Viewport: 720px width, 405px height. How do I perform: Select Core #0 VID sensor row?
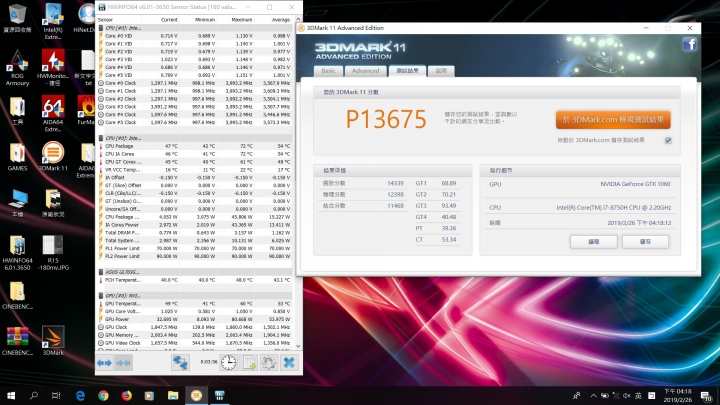(195, 36)
